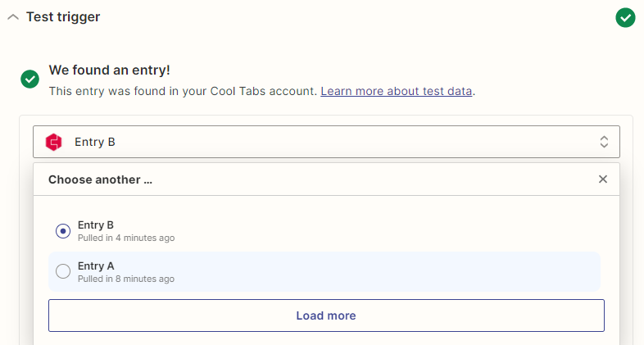Click the up-down arrows on Entry B field
644x345 pixels.
(604, 142)
